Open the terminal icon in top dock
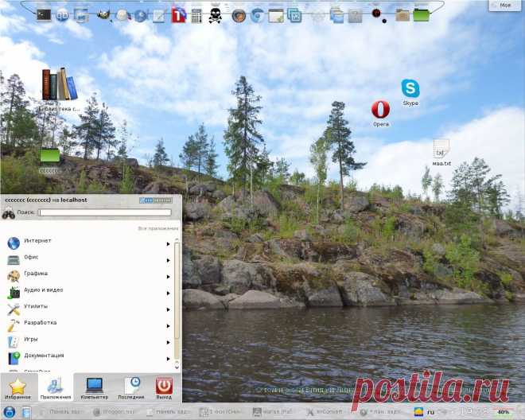 [44, 14]
